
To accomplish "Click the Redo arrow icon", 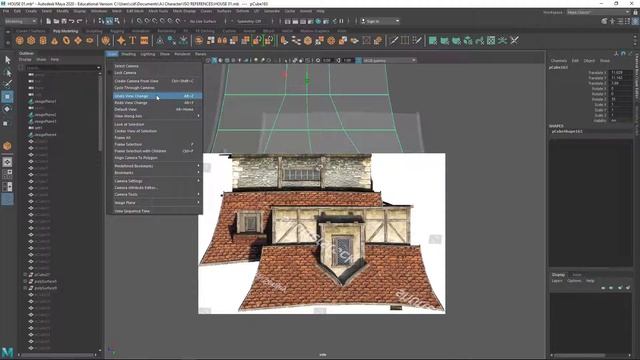I will pyautogui.click(x=80, y=21).
